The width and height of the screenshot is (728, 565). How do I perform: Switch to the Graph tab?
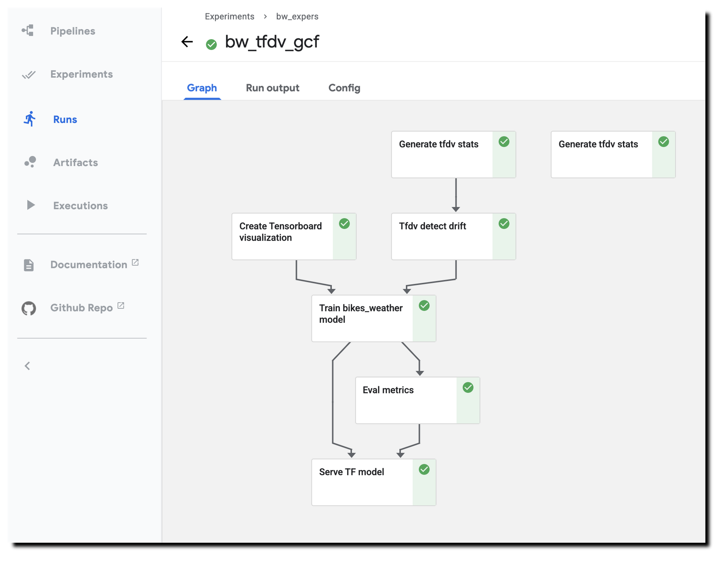202,88
